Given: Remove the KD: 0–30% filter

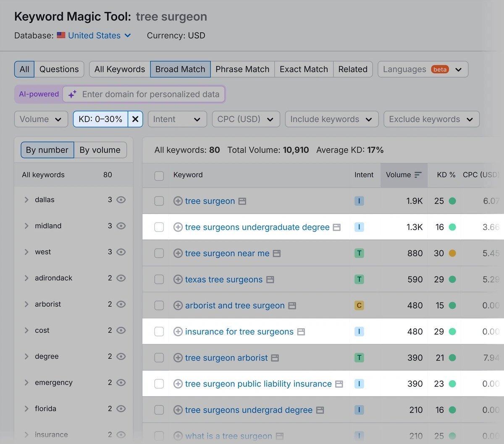Looking at the screenshot, I should 135,119.
